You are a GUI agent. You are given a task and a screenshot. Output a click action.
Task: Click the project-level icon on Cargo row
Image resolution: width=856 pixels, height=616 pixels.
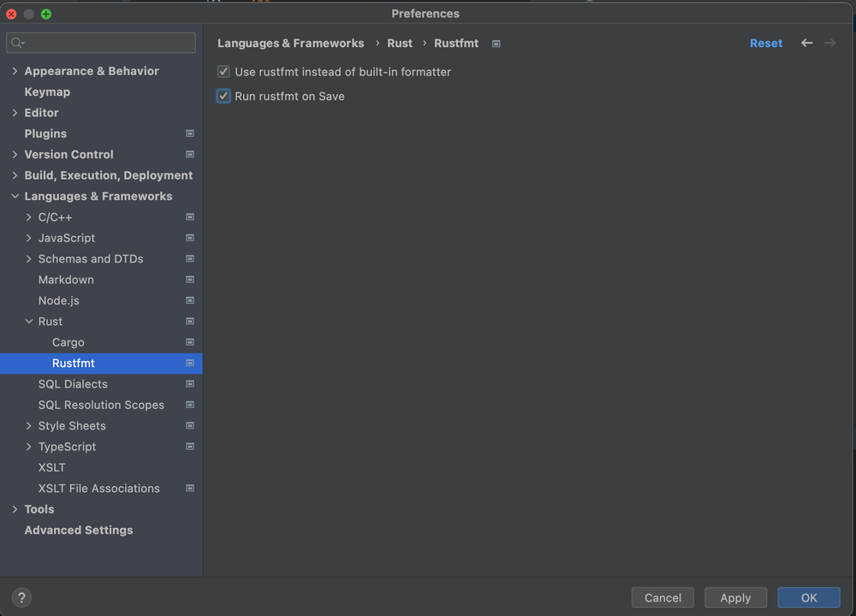click(190, 342)
